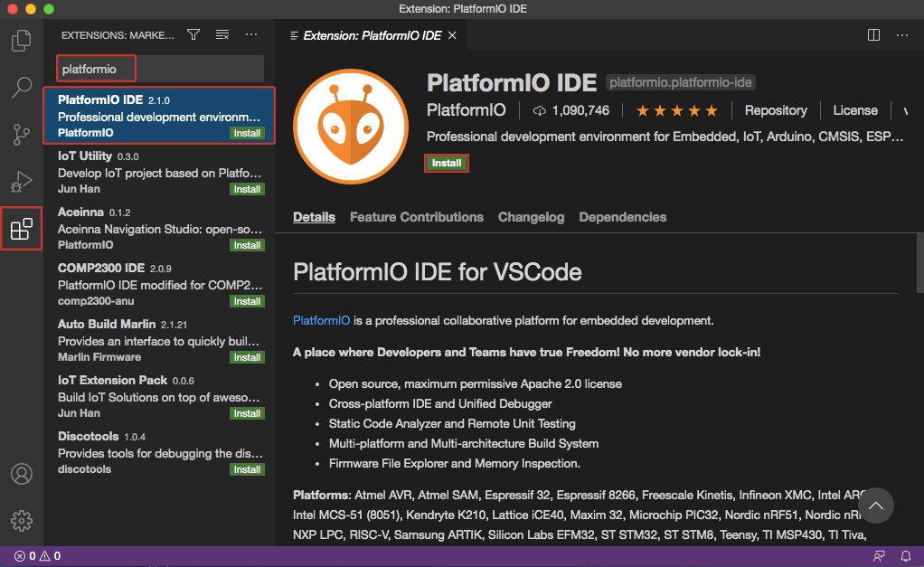
Task: Open the Search view
Action: click(22, 87)
